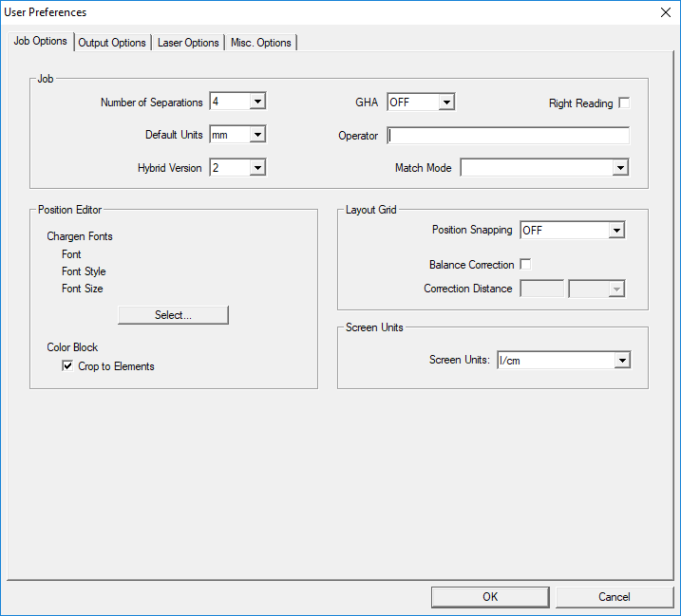The height and width of the screenshot is (616, 681).
Task: Switch to the Output Options tab
Action: (112, 43)
